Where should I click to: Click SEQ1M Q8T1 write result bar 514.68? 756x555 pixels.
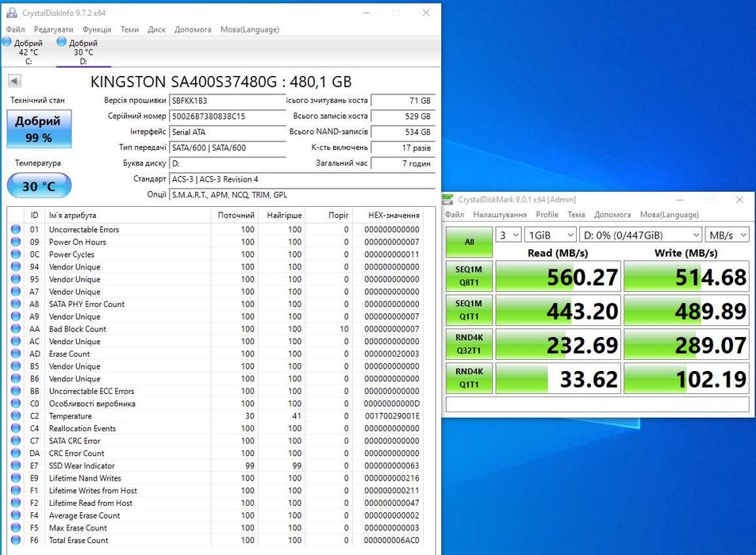point(686,277)
